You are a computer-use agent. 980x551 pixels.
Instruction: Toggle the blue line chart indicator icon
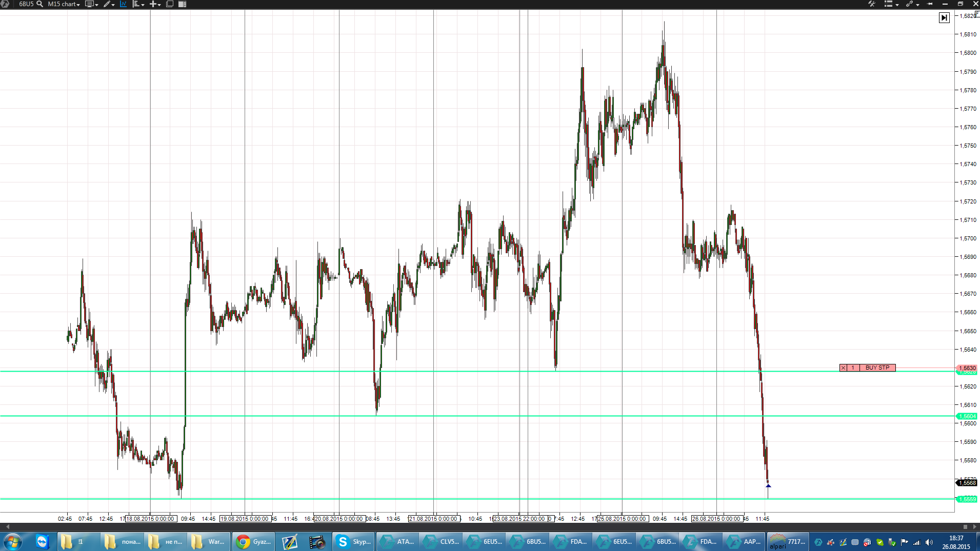coord(124,4)
